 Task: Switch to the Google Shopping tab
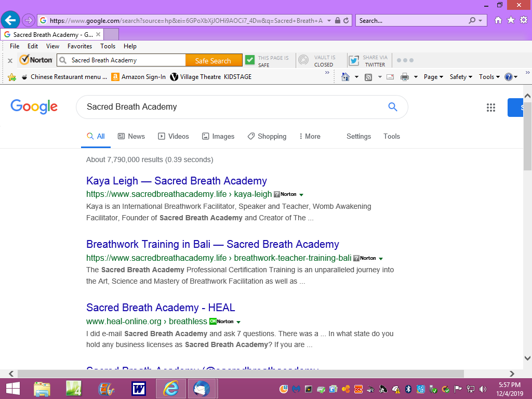pyautogui.click(x=267, y=137)
